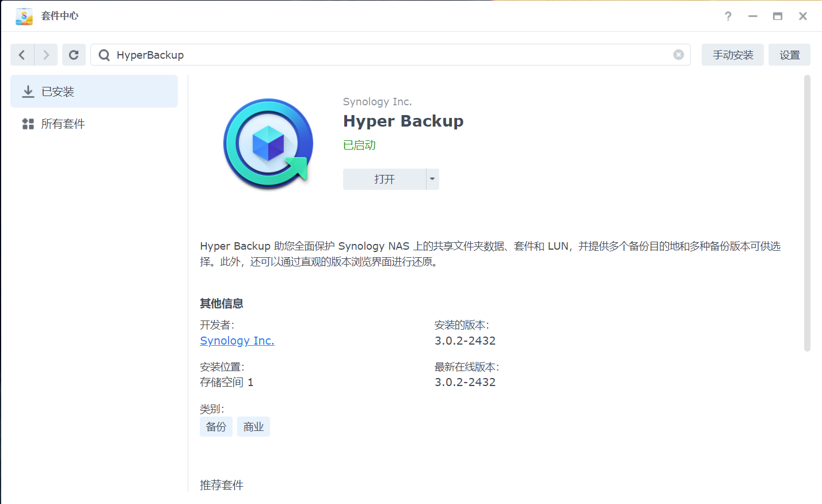The height and width of the screenshot is (504, 822).
Task: Click the 推荐套件 section heading
Action: click(222, 485)
